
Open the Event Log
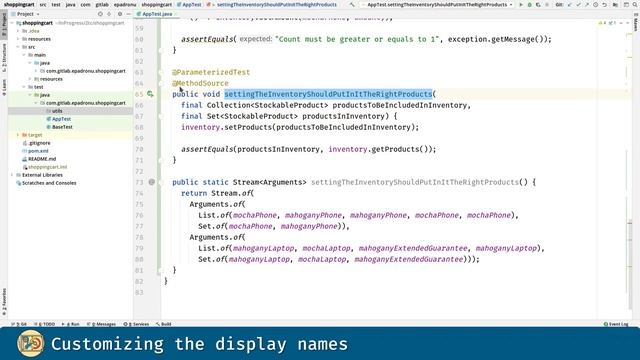(x=616, y=324)
